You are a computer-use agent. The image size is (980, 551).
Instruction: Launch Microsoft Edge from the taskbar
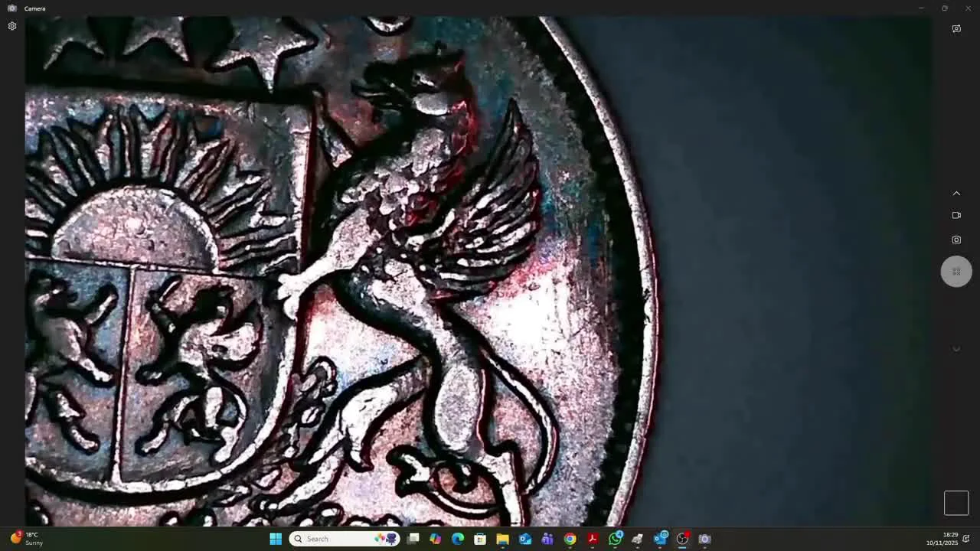click(x=458, y=539)
